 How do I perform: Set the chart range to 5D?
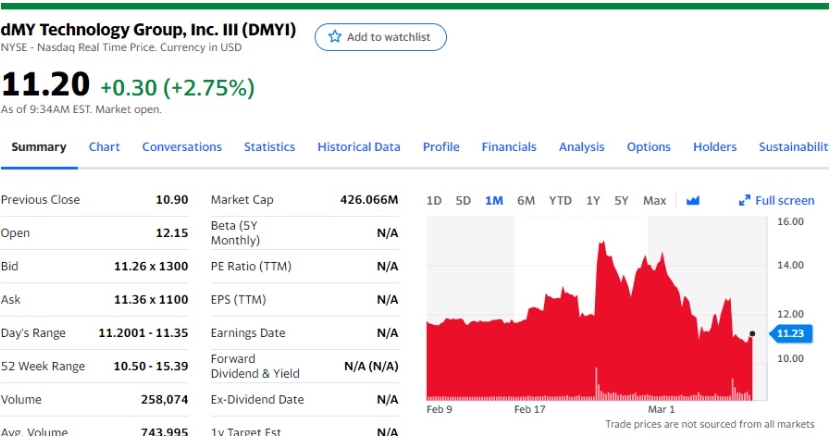point(463,200)
